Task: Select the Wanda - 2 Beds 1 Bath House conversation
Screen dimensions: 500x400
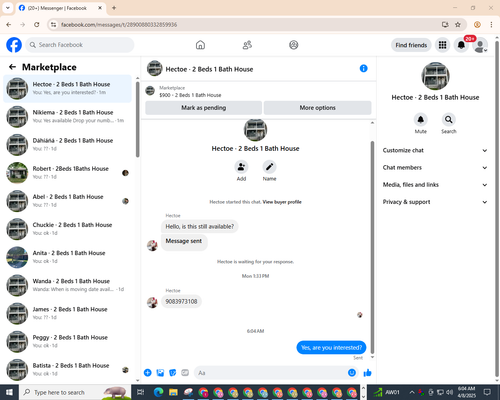Action: [x=67, y=285]
